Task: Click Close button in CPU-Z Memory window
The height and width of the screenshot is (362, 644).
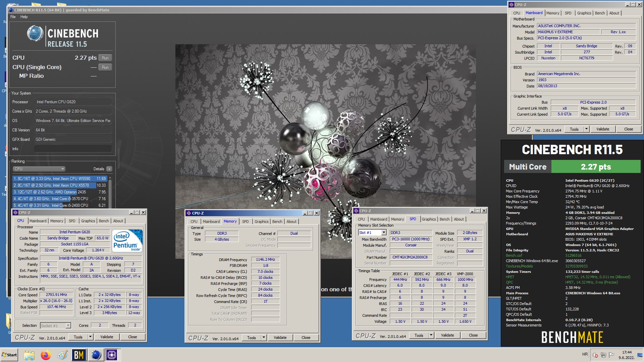Action: coord(306,338)
